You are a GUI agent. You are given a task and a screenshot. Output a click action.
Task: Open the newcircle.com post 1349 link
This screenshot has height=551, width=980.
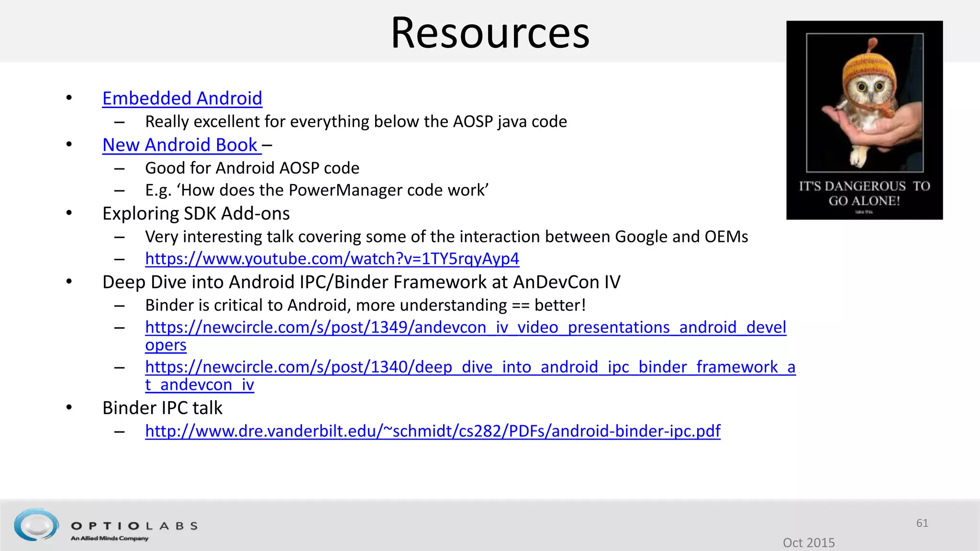click(466, 336)
